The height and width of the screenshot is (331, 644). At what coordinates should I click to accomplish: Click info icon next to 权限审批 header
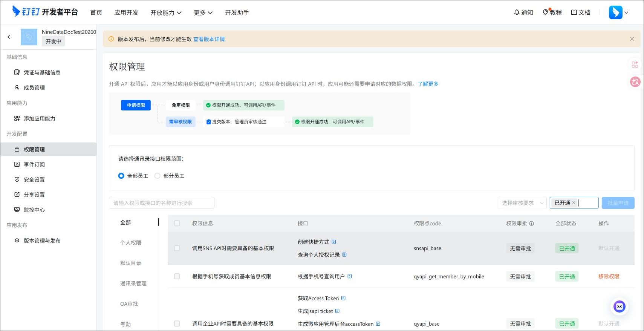coord(531,224)
